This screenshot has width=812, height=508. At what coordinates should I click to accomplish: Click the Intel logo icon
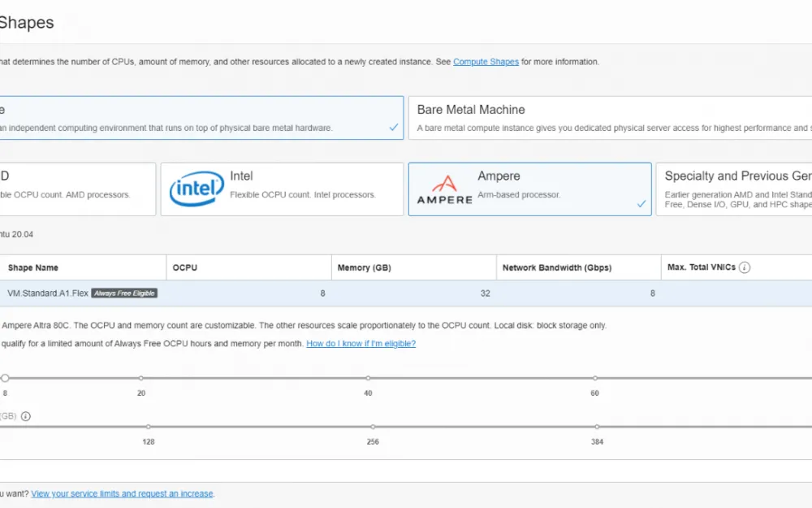[197, 189]
